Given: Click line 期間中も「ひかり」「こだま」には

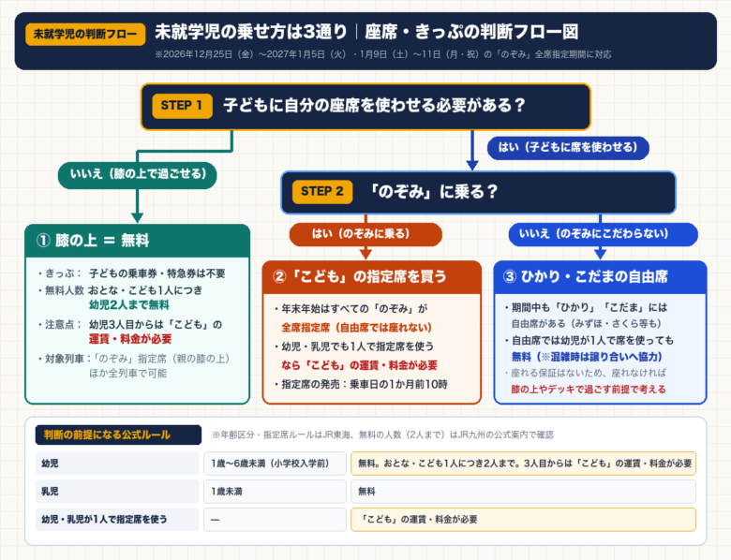Looking at the screenshot, I should point(589,308).
